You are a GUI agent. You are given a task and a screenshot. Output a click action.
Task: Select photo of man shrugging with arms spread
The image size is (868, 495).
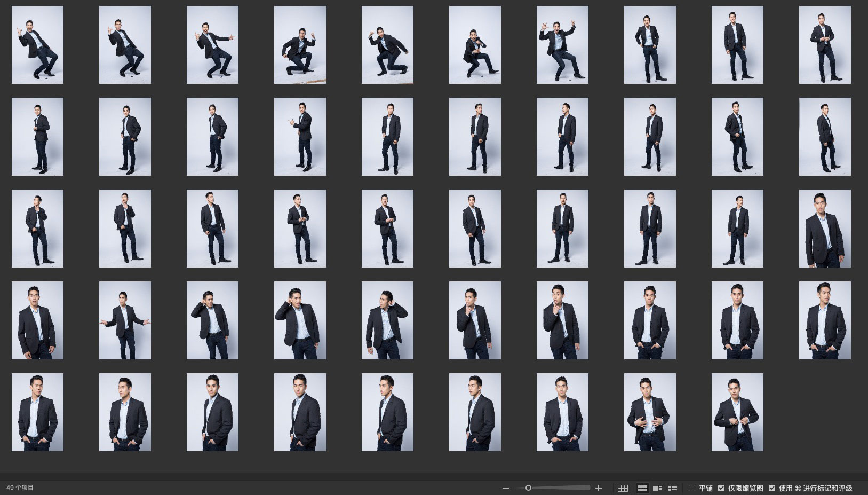pos(125,320)
